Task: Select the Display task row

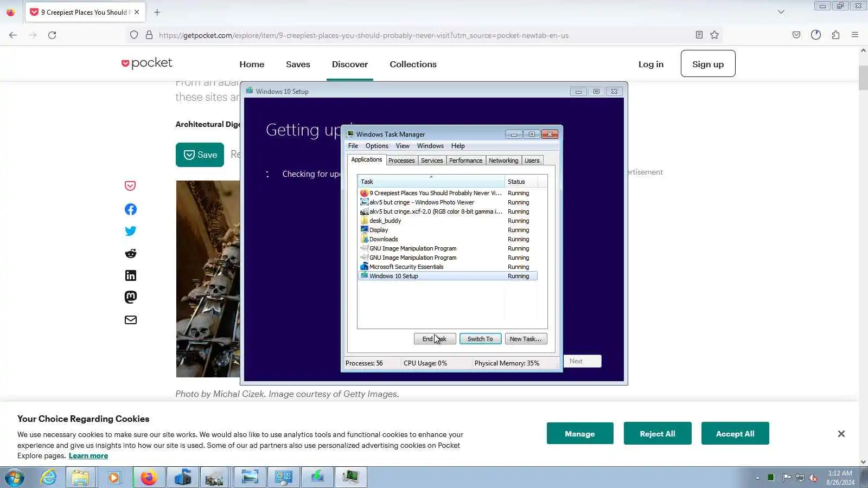Action: [x=448, y=230]
